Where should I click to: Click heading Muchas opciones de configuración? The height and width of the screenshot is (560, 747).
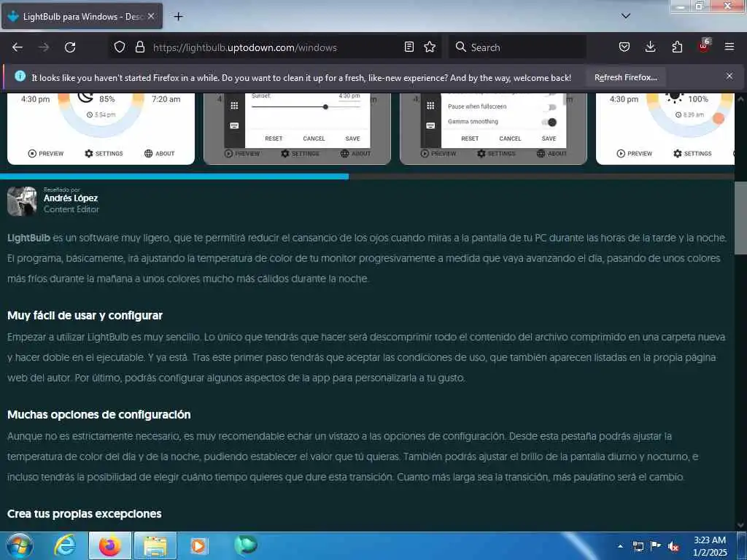tap(99, 414)
